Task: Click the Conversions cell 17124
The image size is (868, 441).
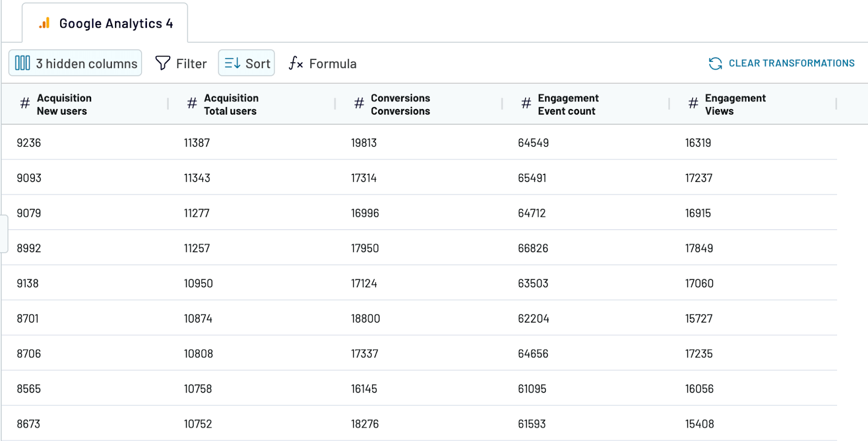Action: (x=364, y=283)
